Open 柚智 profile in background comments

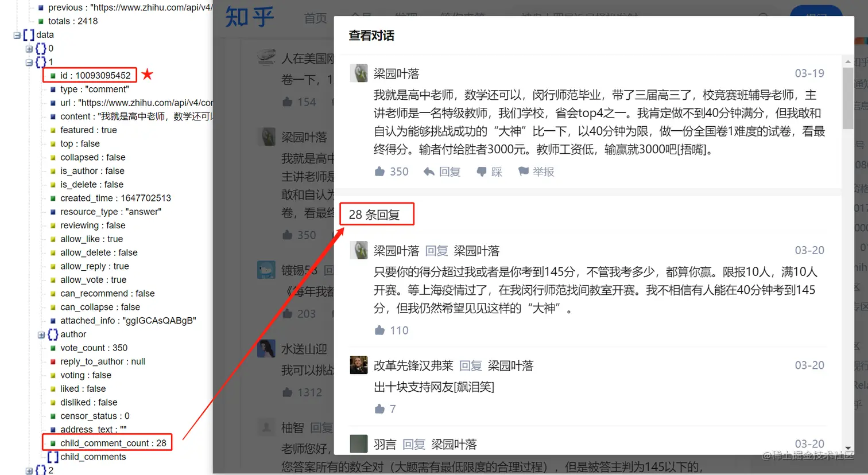point(293,428)
